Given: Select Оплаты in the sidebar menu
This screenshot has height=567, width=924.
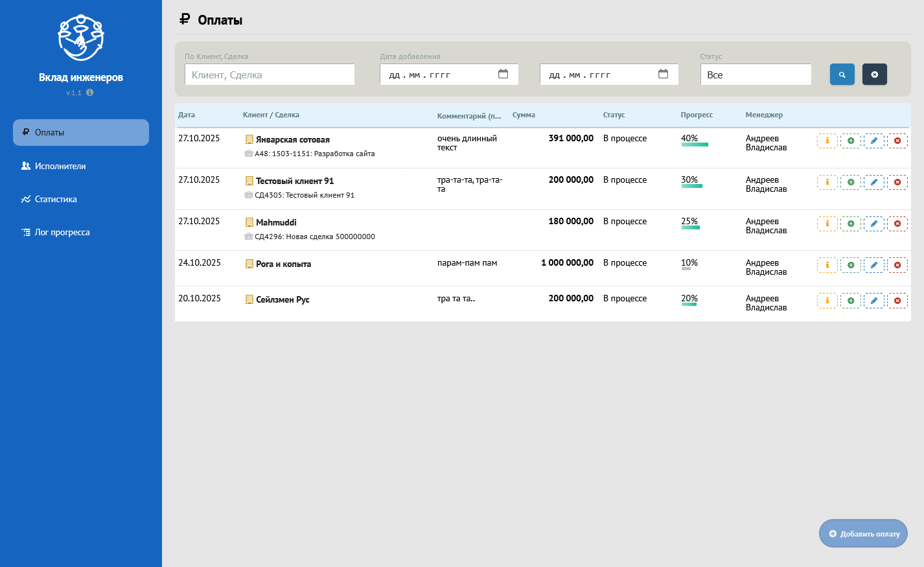Looking at the screenshot, I should 81,132.
